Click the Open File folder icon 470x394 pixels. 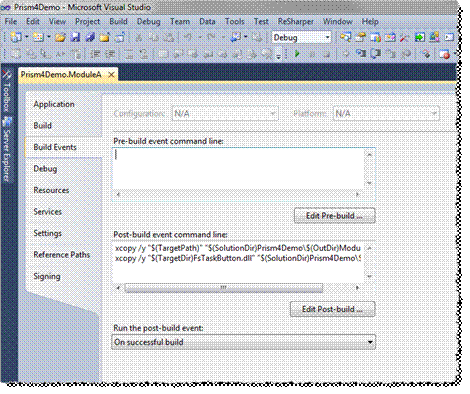tap(60, 37)
